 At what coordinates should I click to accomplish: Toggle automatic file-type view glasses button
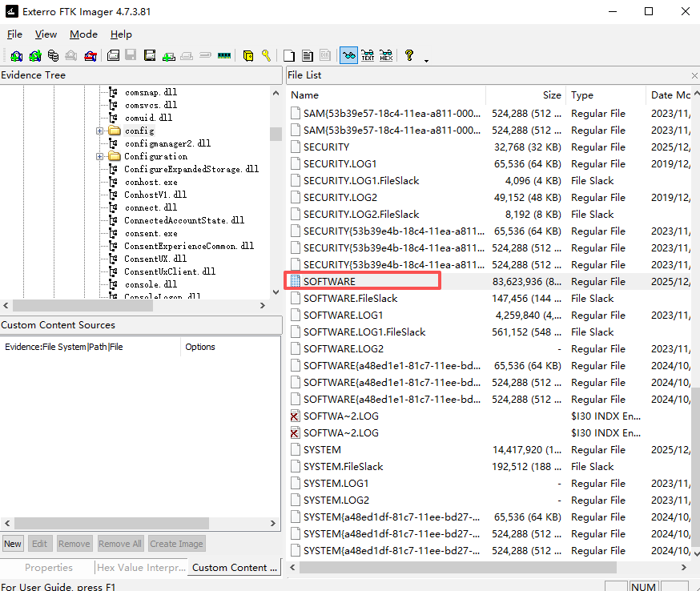coord(348,56)
